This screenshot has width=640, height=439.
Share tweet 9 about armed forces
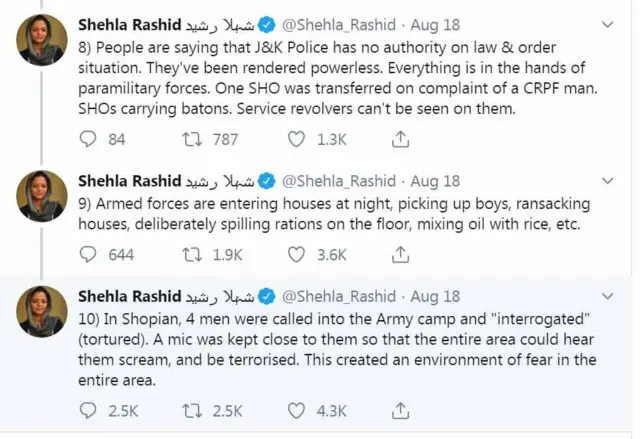coord(400,254)
